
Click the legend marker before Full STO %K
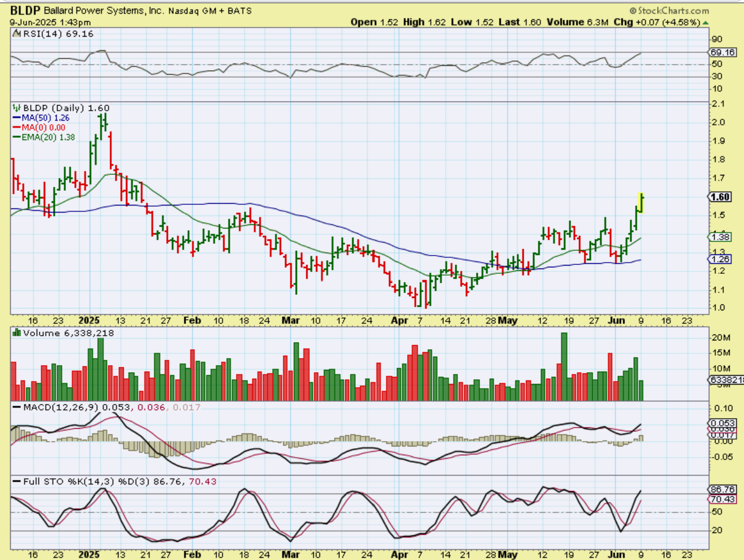click(16, 482)
